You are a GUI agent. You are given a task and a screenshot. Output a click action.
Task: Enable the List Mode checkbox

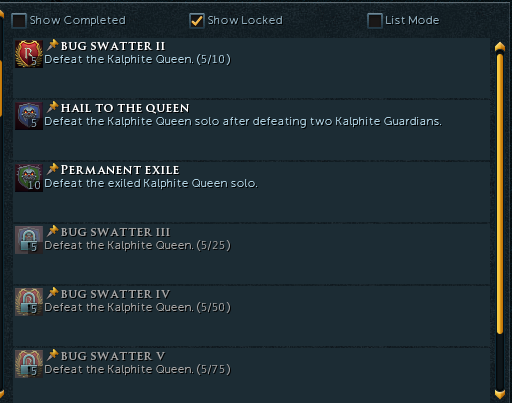click(x=375, y=21)
